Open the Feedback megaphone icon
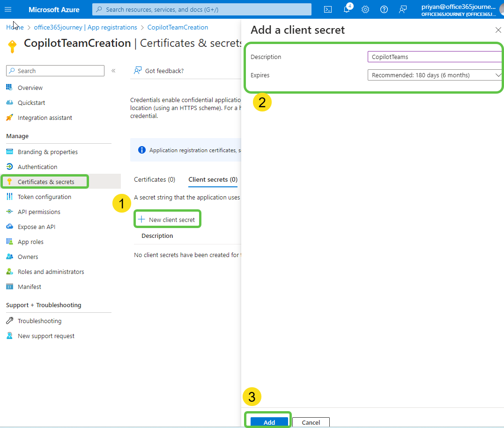This screenshot has width=504, height=428. (402, 9)
